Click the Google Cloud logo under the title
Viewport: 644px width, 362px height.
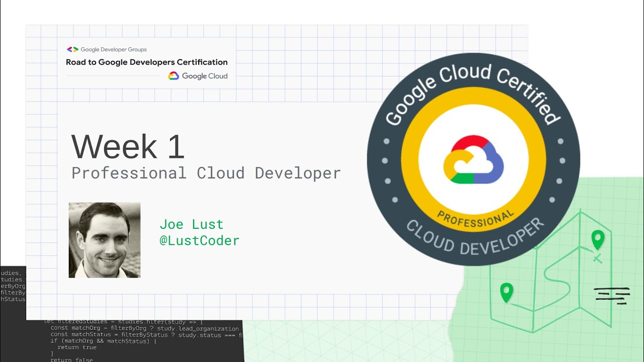click(198, 76)
